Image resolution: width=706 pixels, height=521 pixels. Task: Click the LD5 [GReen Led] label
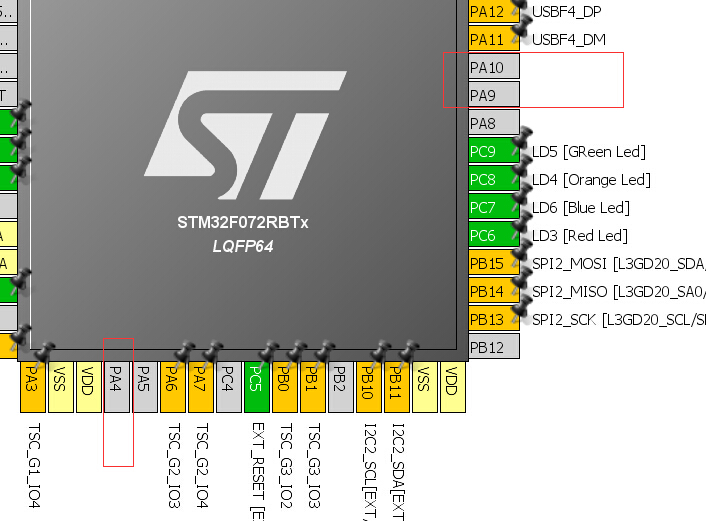588,152
